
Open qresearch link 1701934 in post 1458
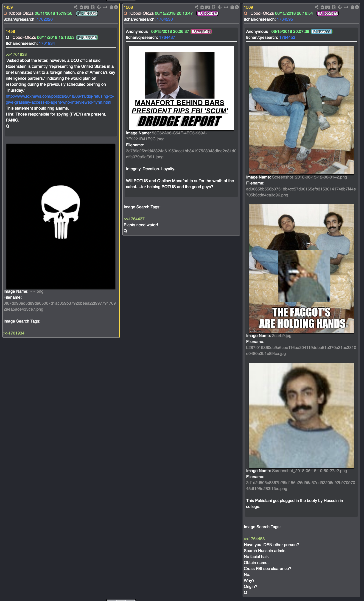coord(47,43)
